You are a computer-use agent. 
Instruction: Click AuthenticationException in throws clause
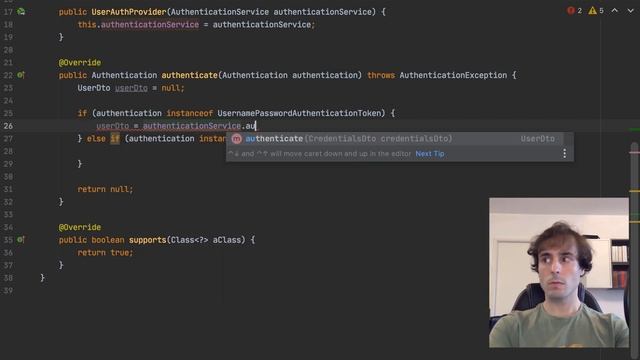453,75
